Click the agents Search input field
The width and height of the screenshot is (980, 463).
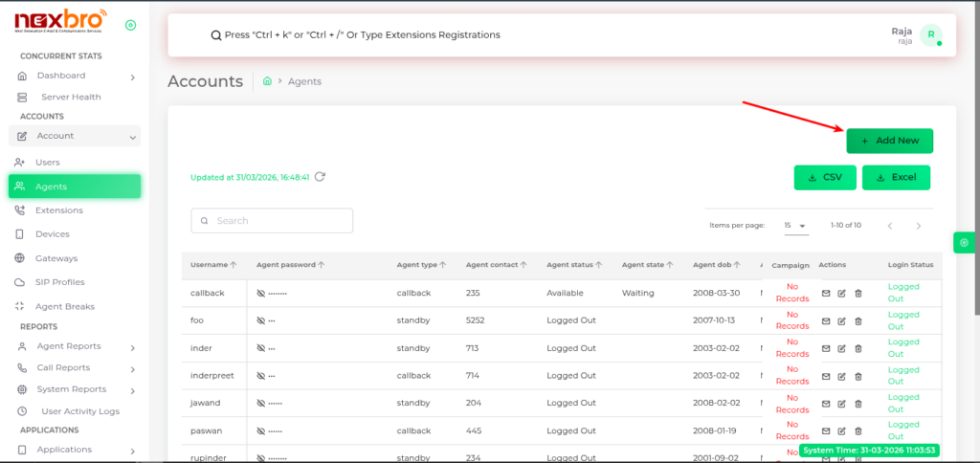click(279, 221)
